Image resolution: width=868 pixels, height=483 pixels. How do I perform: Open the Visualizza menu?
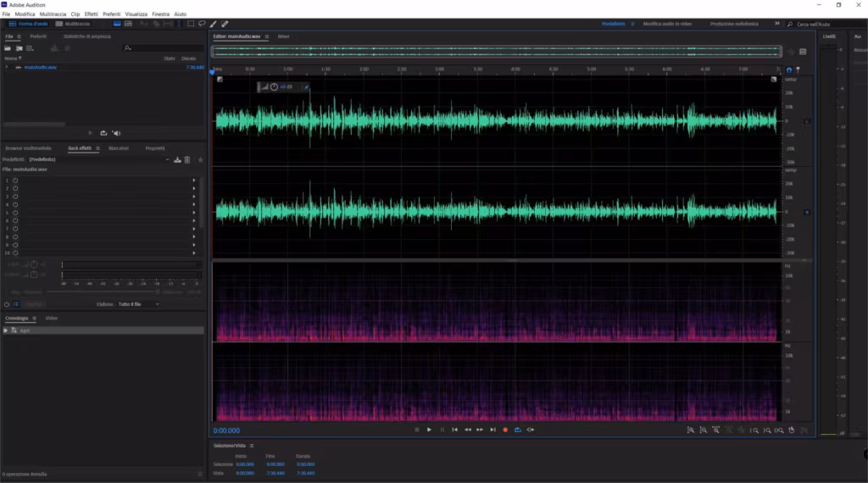(136, 14)
